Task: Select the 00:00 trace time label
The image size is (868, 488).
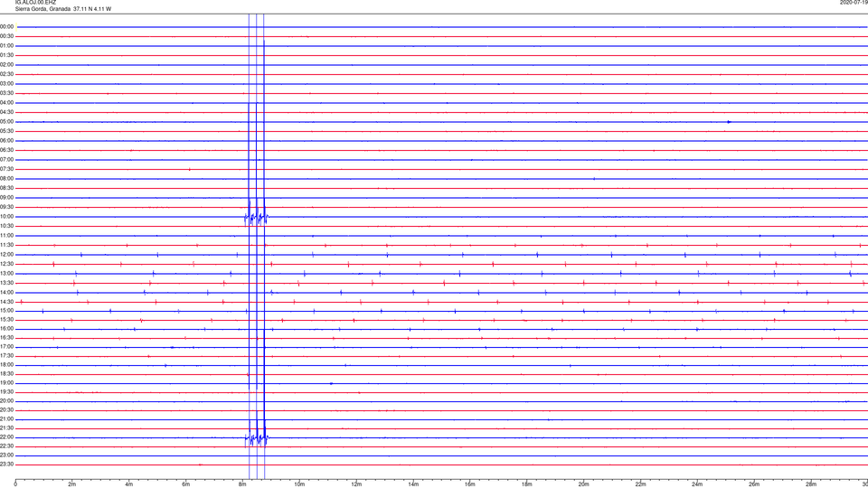Action: (6, 26)
